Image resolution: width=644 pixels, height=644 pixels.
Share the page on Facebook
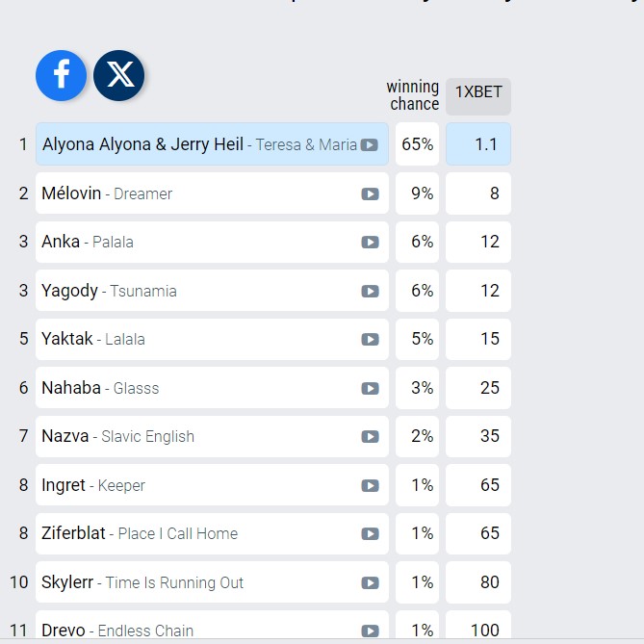pos(61,75)
